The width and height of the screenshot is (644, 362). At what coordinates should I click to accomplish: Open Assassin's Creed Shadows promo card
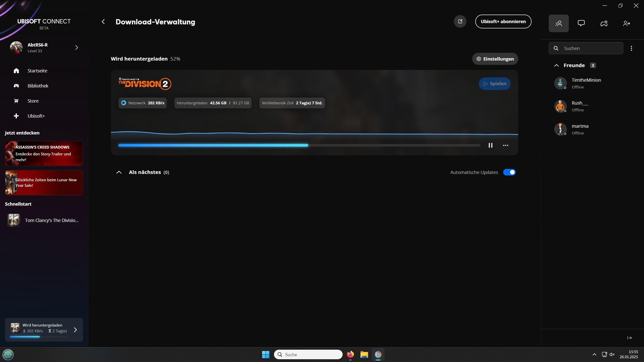point(44,153)
